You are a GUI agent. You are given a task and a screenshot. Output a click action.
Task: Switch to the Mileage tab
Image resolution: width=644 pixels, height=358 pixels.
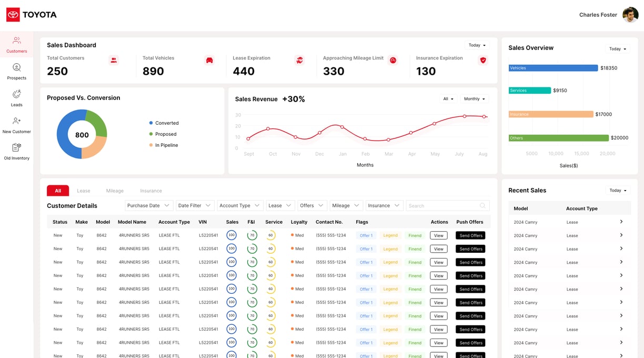(x=115, y=191)
